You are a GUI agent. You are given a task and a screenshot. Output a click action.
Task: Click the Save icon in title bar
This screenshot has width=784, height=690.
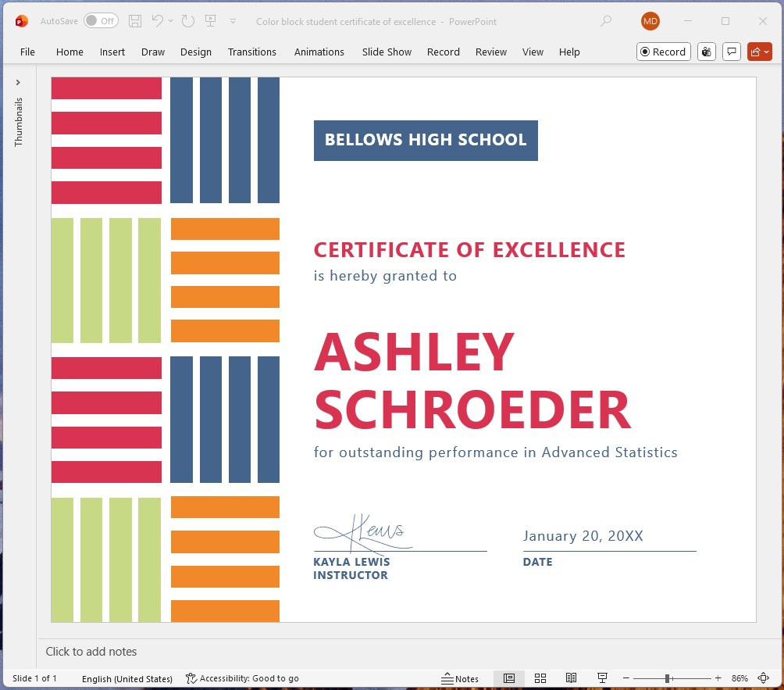tap(135, 21)
